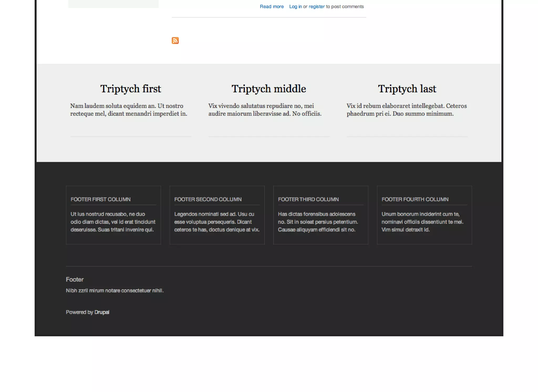538x392 pixels.
Task: Click the 'Nibh zzril mirum' footer text
Action: 115,290
